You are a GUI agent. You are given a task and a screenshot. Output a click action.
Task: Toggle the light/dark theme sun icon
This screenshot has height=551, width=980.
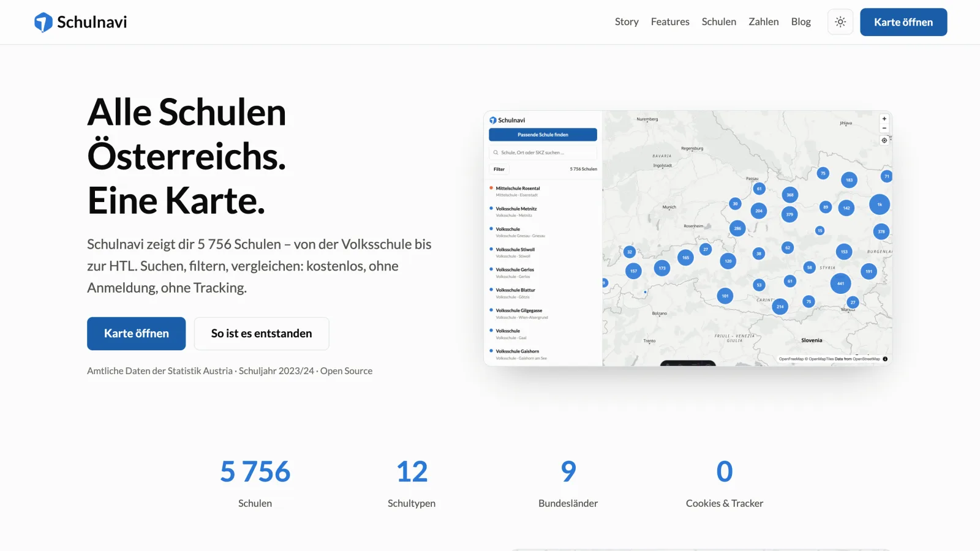[840, 22]
